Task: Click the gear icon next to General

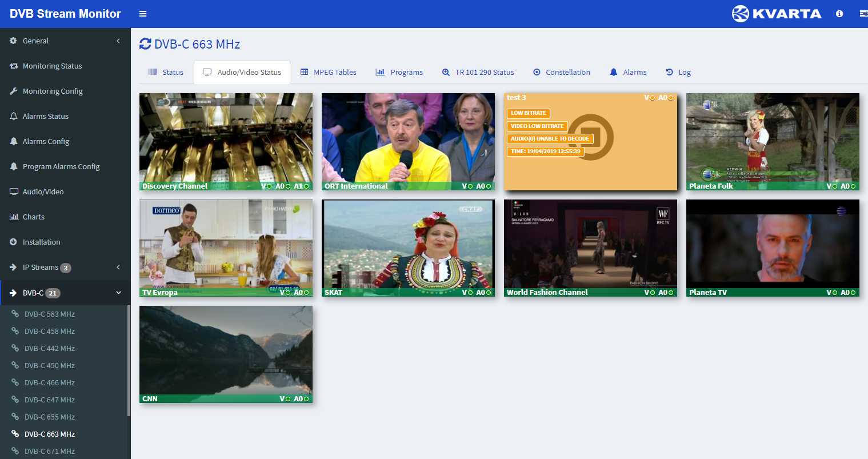Action: click(14, 41)
